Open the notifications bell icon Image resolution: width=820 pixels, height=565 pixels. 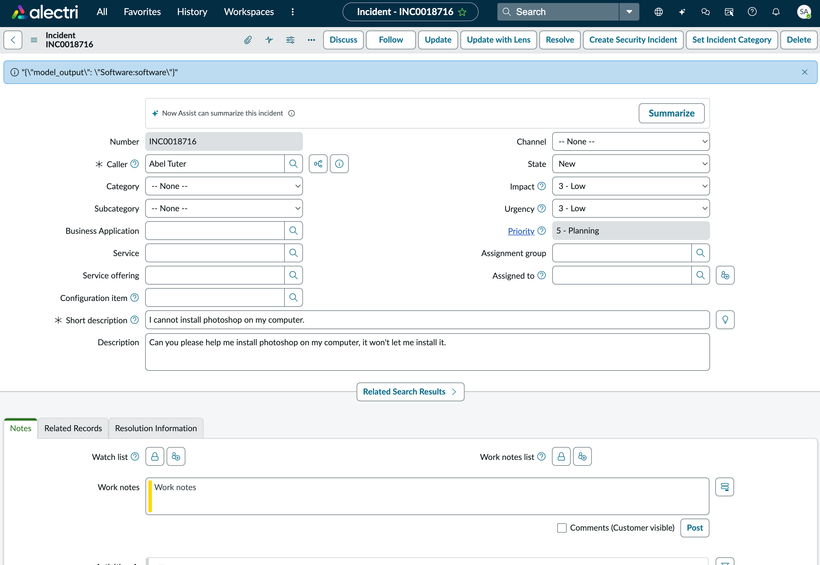point(776,12)
